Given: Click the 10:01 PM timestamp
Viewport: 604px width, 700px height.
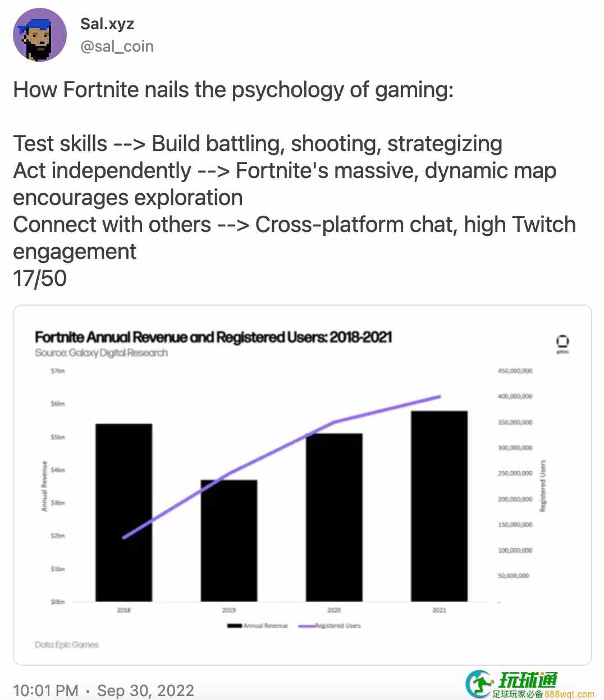Looking at the screenshot, I should [x=46, y=690].
